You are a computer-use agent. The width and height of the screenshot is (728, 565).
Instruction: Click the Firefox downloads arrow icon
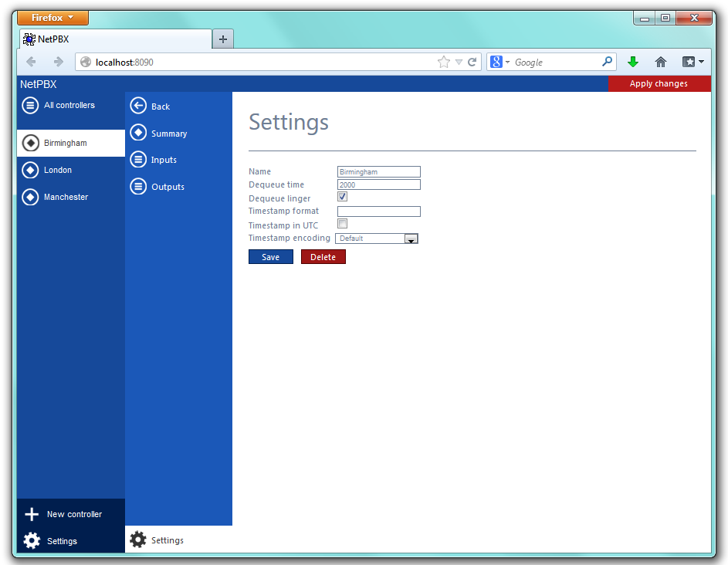pos(633,63)
